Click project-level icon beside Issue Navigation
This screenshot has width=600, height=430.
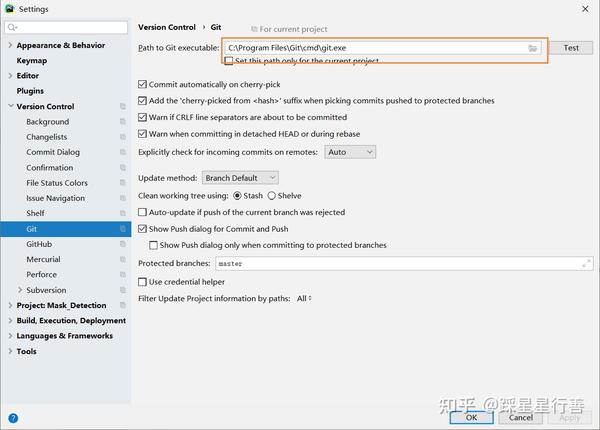122,198
